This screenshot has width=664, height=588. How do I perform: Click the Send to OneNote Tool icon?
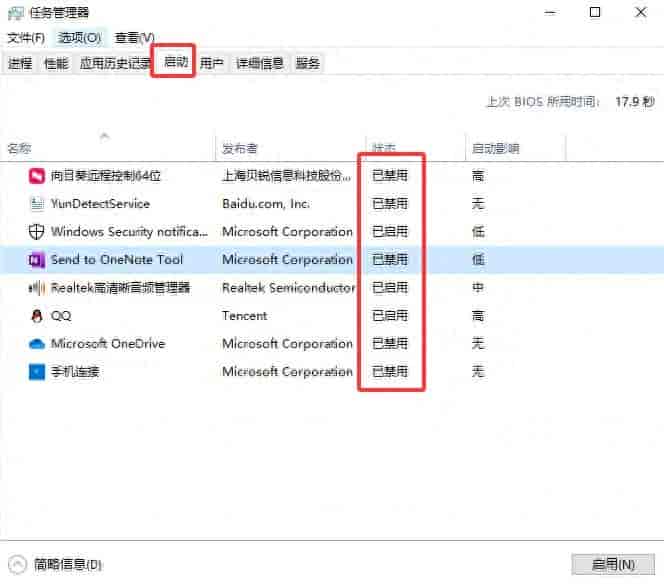click(36, 259)
